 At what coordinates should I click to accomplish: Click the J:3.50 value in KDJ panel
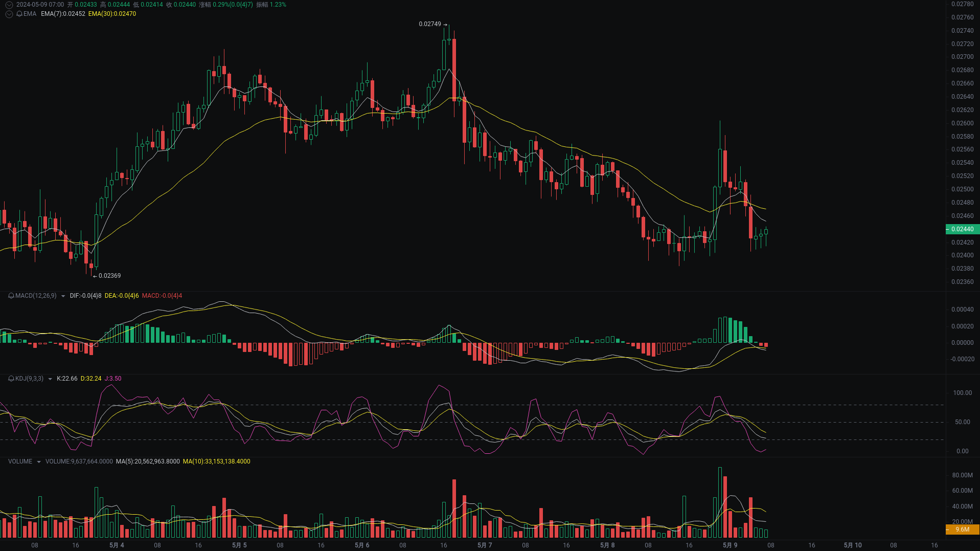click(112, 379)
